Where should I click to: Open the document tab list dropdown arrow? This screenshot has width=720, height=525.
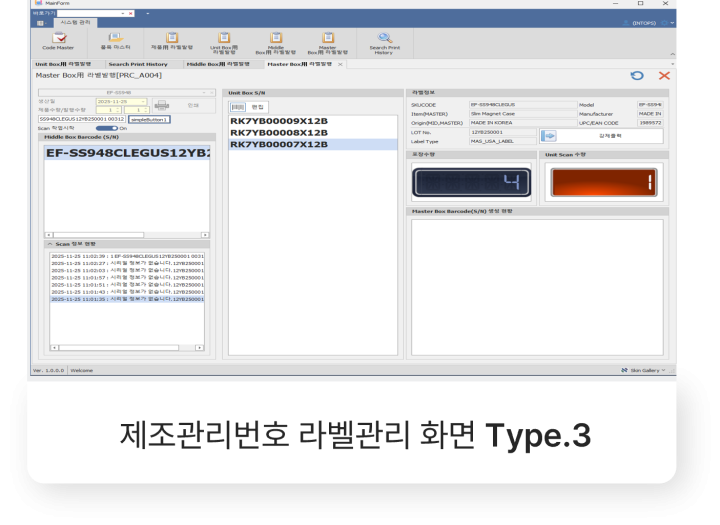672,64
